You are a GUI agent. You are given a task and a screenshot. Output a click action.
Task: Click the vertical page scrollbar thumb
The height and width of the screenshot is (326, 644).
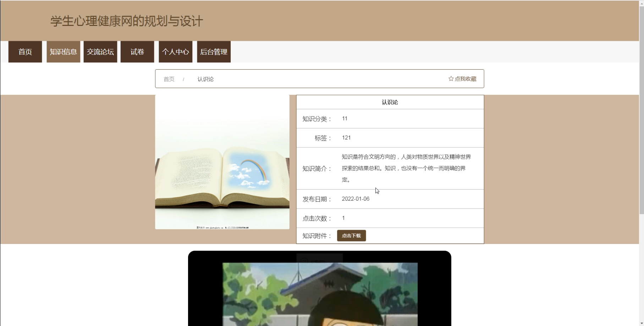[642, 110]
